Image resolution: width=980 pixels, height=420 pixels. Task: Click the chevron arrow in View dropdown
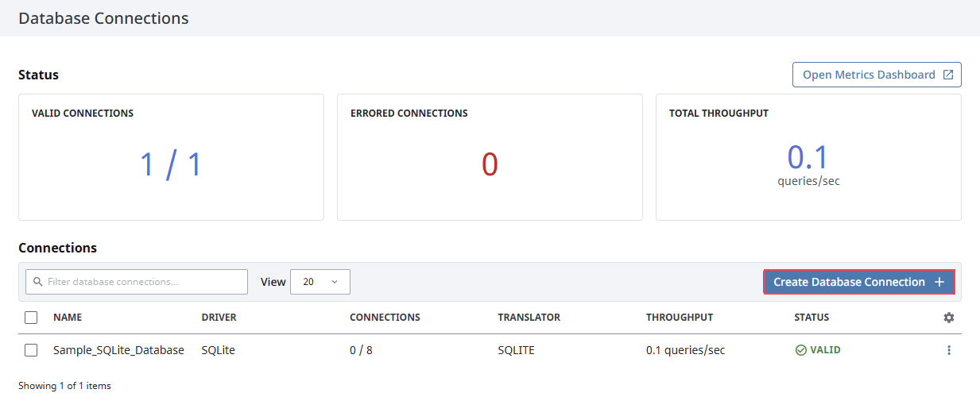334,282
